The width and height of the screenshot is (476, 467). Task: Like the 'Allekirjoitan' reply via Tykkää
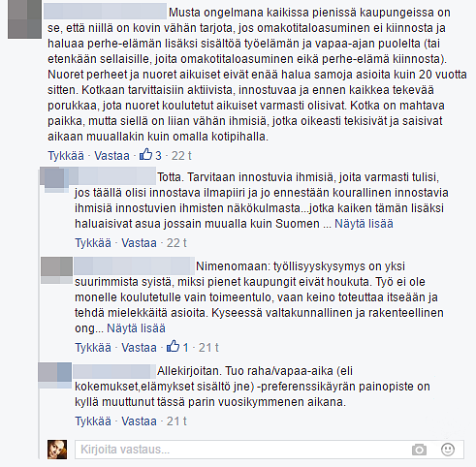coord(93,421)
